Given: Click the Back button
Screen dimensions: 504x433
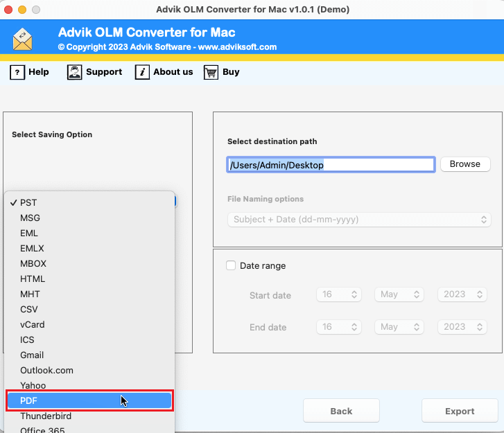Looking at the screenshot, I should [x=341, y=411].
